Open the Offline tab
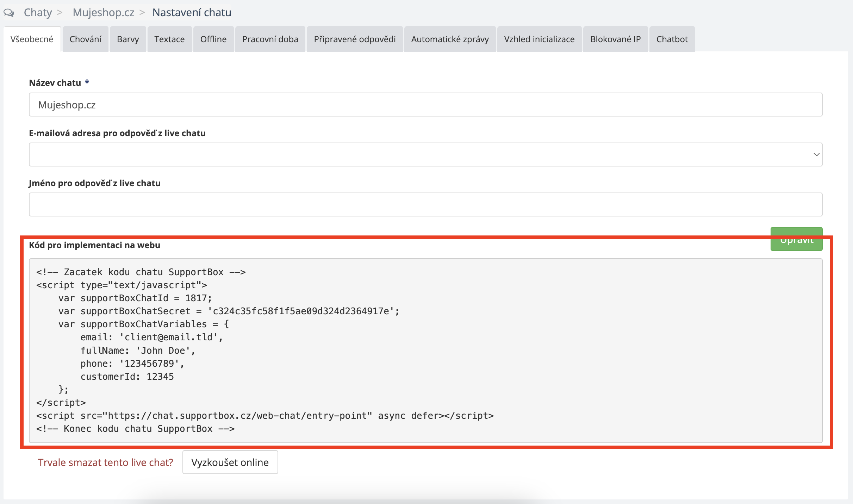 click(213, 39)
